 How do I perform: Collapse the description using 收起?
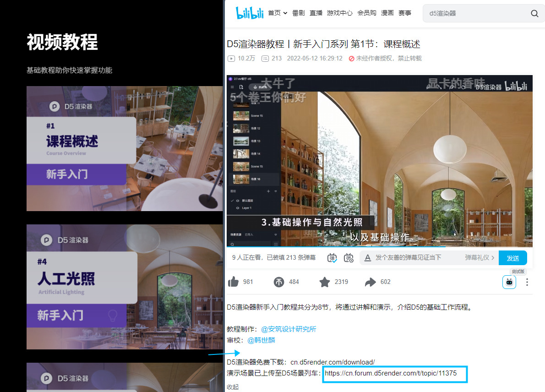232,386
